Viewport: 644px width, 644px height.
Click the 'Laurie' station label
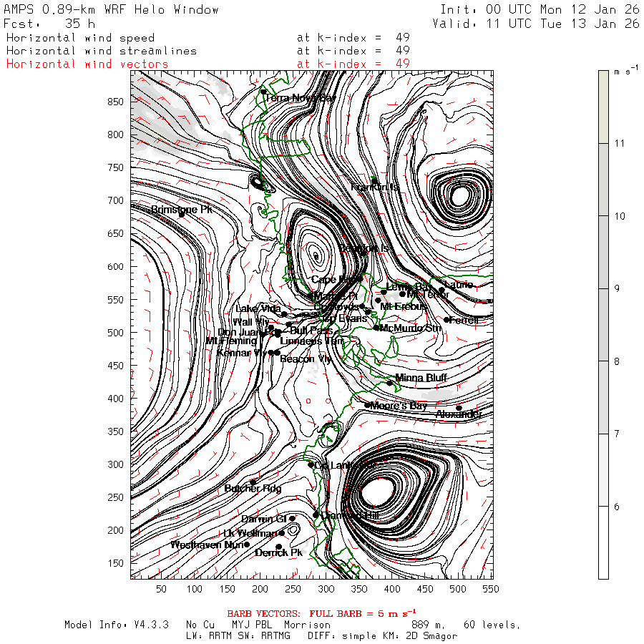coord(459,284)
